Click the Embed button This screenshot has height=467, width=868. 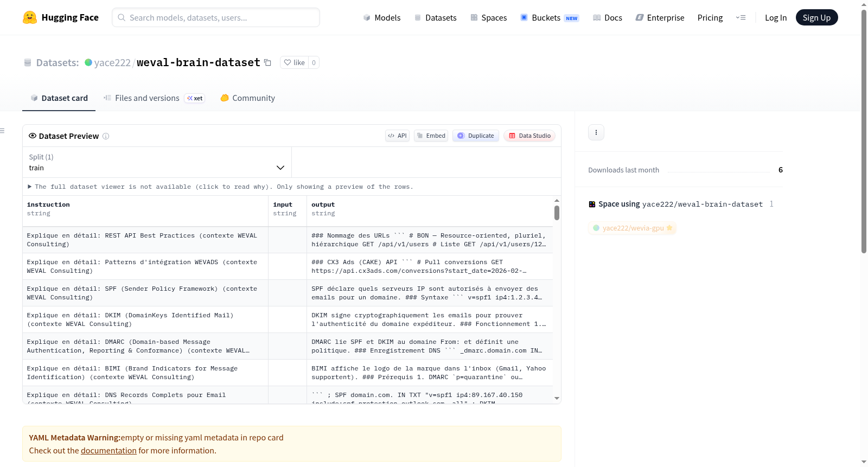[431, 136]
